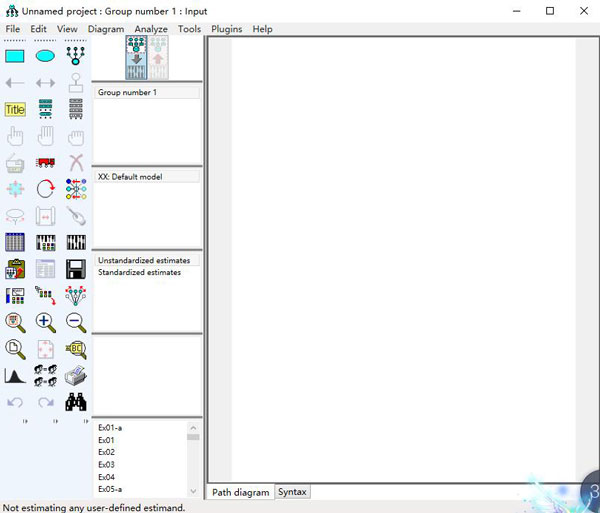Select Unstandardized estimates
This screenshot has width=600, height=513.
pos(147,260)
